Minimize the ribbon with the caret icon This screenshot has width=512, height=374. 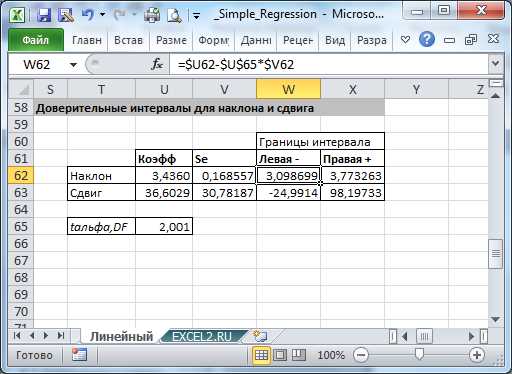pyautogui.click(x=405, y=40)
